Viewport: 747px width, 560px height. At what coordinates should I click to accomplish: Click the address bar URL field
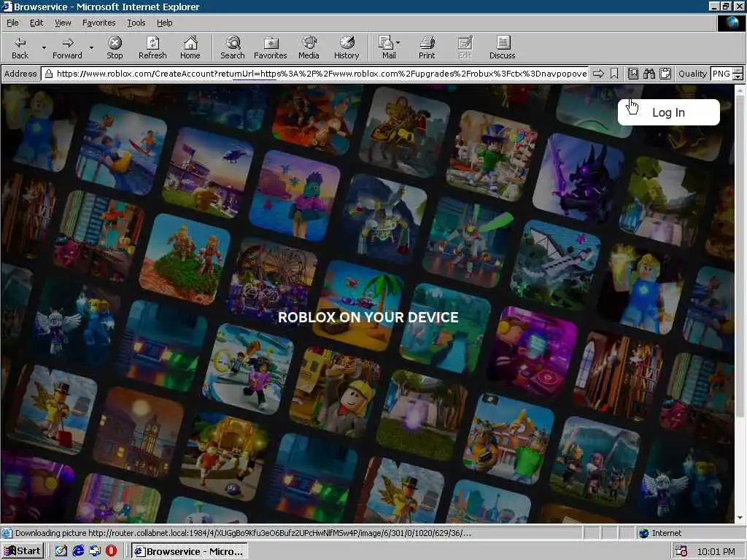316,74
